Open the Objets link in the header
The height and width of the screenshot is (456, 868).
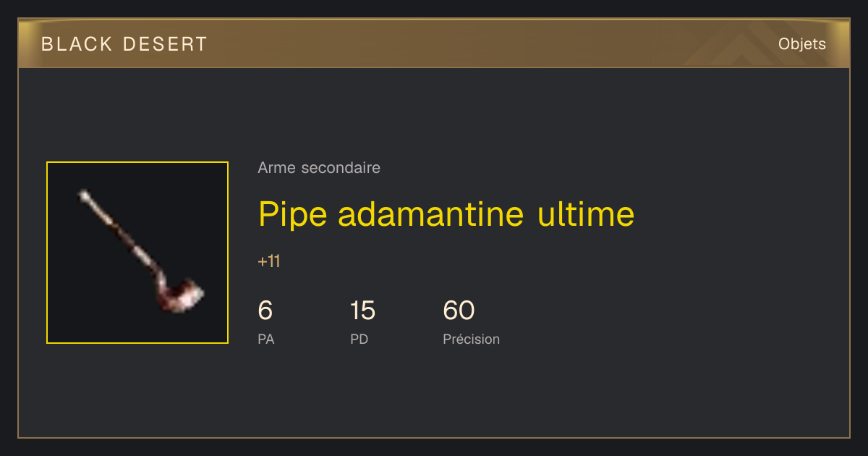coord(802,44)
